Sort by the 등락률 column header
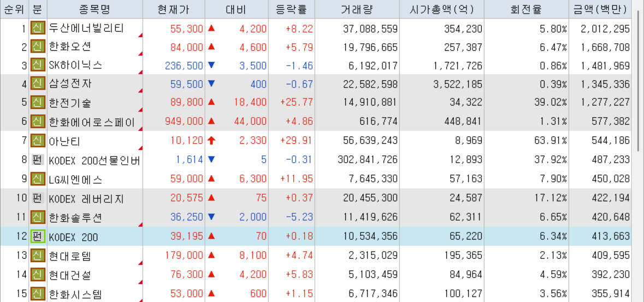644x302 pixels. (292, 9)
